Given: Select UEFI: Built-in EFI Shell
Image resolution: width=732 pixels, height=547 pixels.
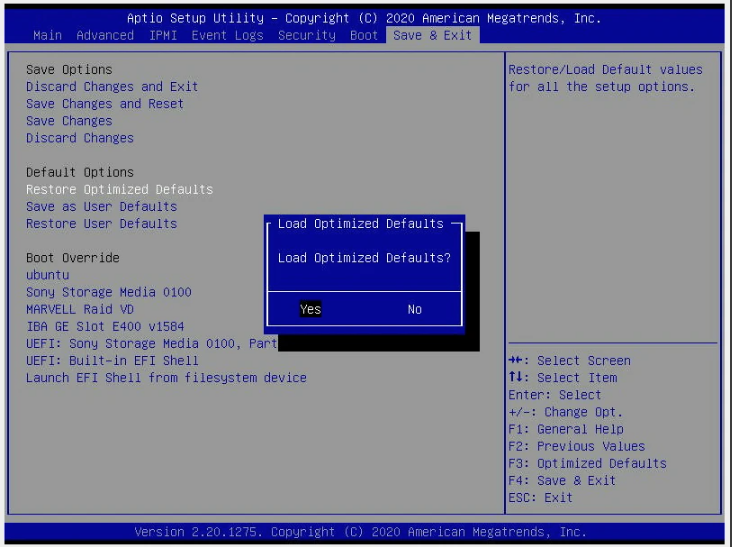Looking at the screenshot, I should (x=112, y=361).
